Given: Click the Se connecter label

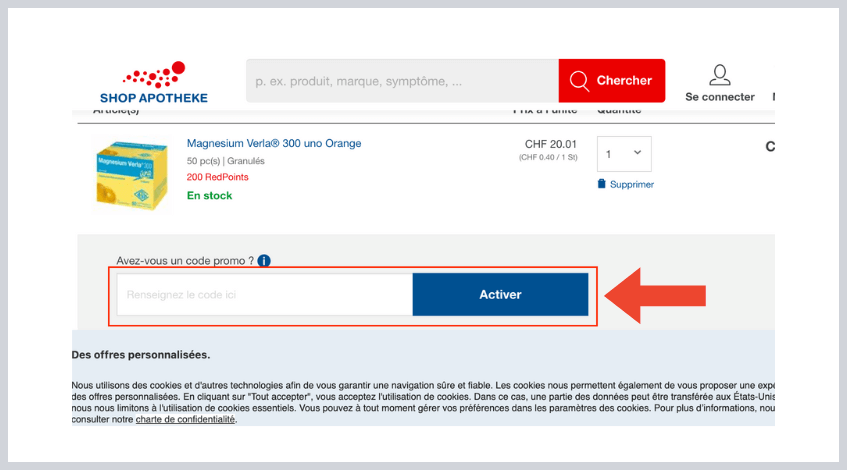Looking at the screenshot, I should click(720, 97).
